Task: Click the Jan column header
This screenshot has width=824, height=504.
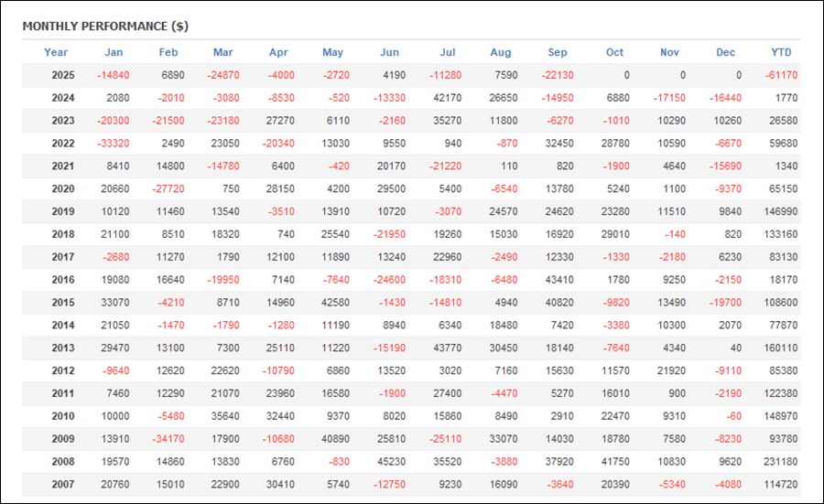Action: (114, 52)
